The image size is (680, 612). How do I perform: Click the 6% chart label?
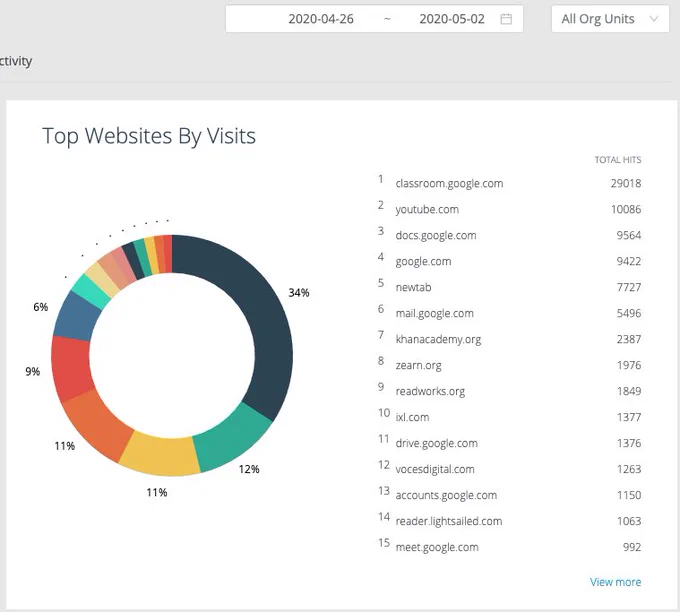click(x=41, y=308)
